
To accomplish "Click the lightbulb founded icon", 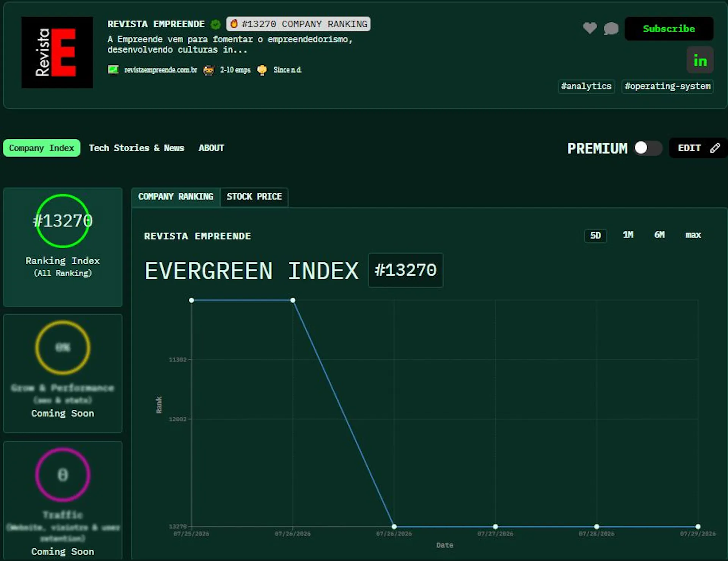I will [262, 70].
